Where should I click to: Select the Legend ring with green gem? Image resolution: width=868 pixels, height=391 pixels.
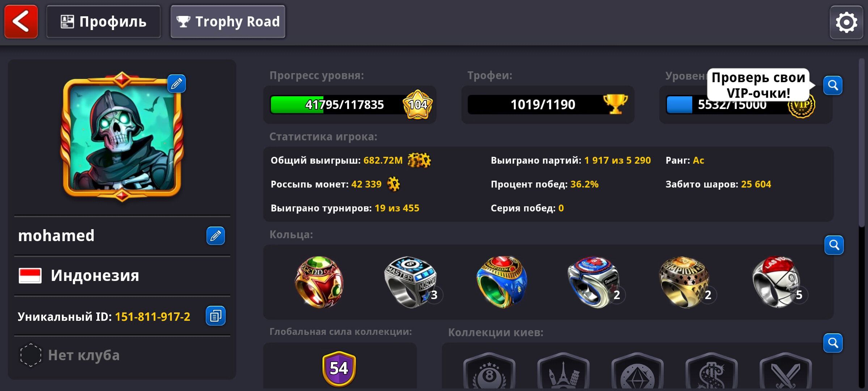click(x=319, y=282)
